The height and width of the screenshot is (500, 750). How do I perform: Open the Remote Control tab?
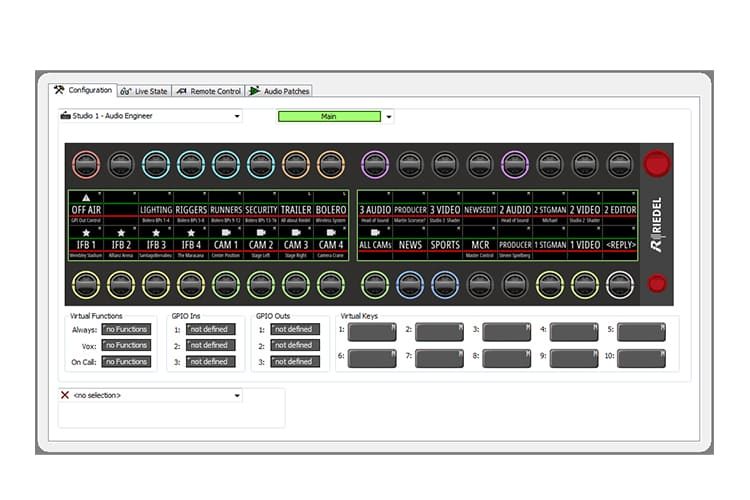(x=209, y=91)
